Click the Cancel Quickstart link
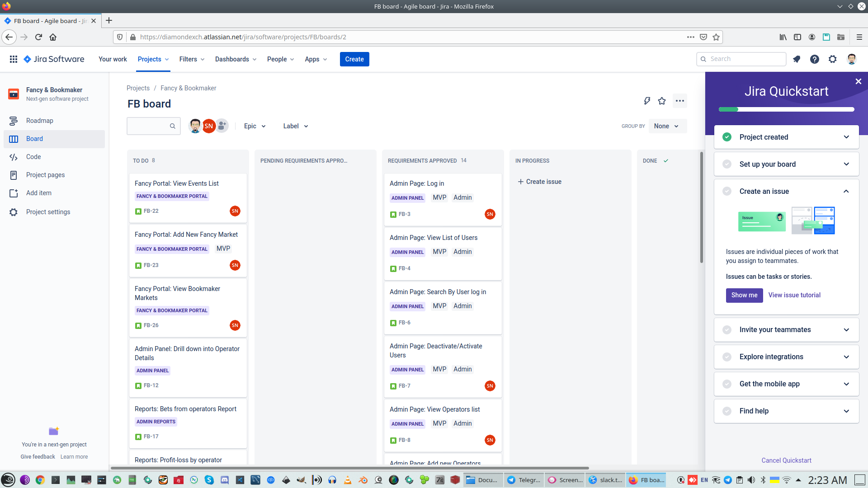This screenshot has height=488, width=868. point(786,460)
